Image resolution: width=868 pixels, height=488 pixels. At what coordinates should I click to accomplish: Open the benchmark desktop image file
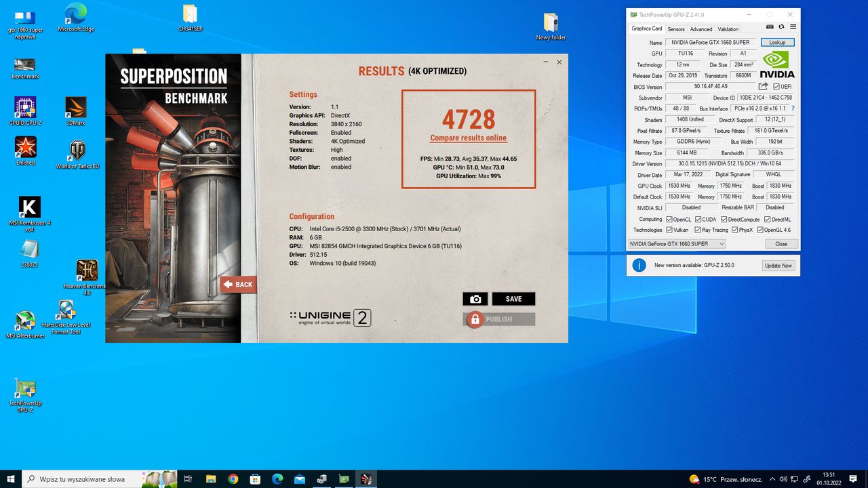[25, 68]
